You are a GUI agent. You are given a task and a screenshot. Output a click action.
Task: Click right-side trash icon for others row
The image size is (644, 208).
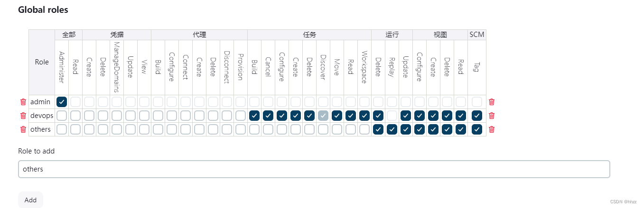tap(492, 129)
